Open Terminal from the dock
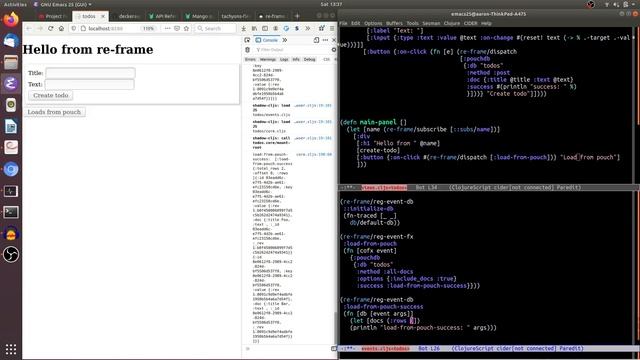This screenshot has height=360, width=640. 11,212
